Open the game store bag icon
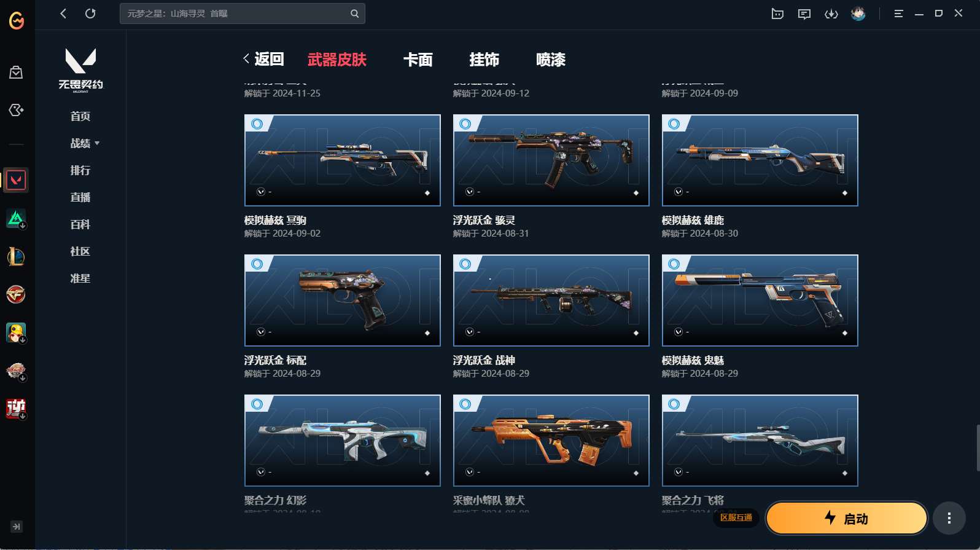The width and height of the screenshot is (980, 550). 16,73
